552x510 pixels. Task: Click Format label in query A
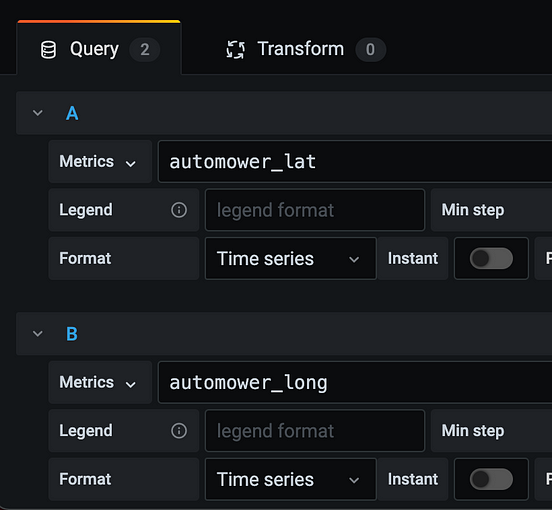click(x=85, y=258)
